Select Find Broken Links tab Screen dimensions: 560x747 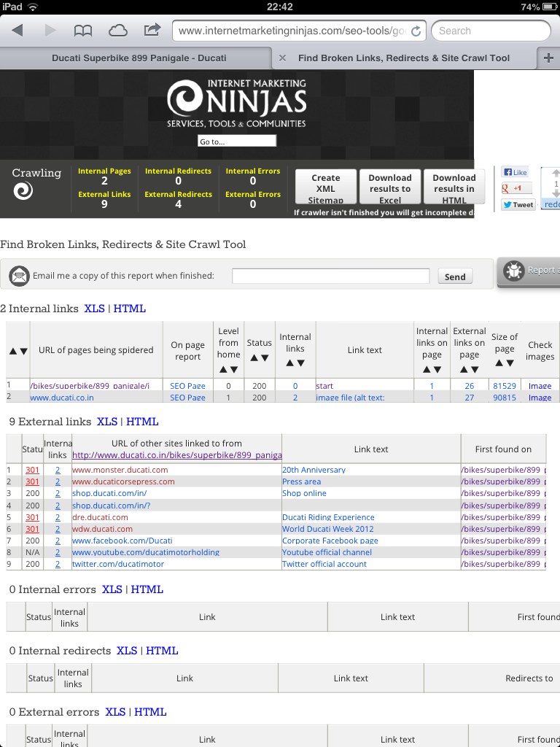pyautogui.click(x=404, y=58)
